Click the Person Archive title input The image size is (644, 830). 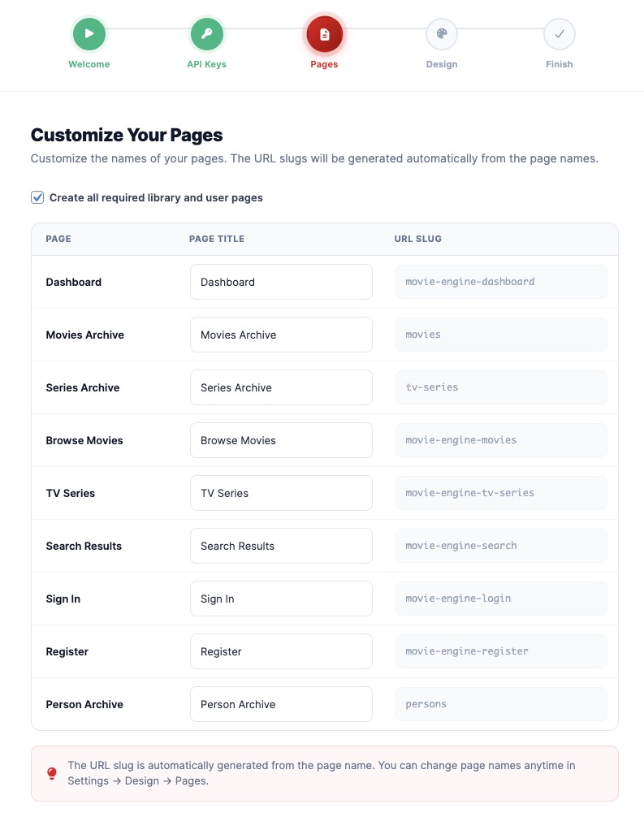281,703
